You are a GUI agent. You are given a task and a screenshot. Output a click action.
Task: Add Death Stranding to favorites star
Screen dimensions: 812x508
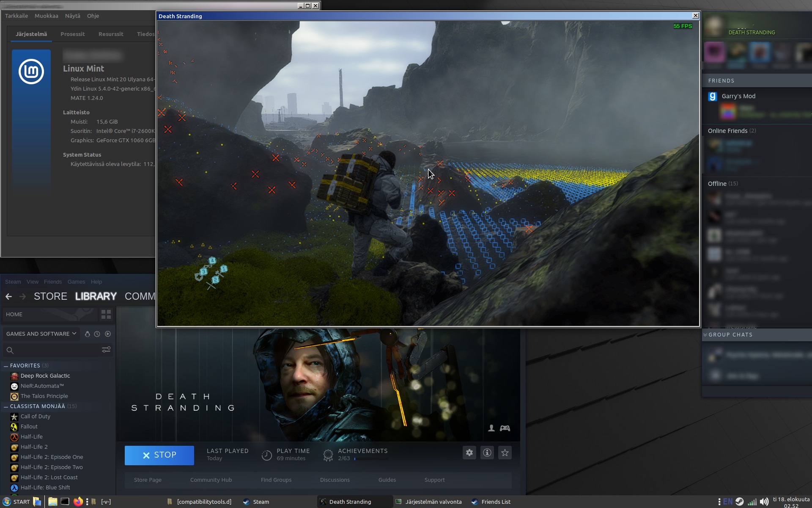point(505,453)
